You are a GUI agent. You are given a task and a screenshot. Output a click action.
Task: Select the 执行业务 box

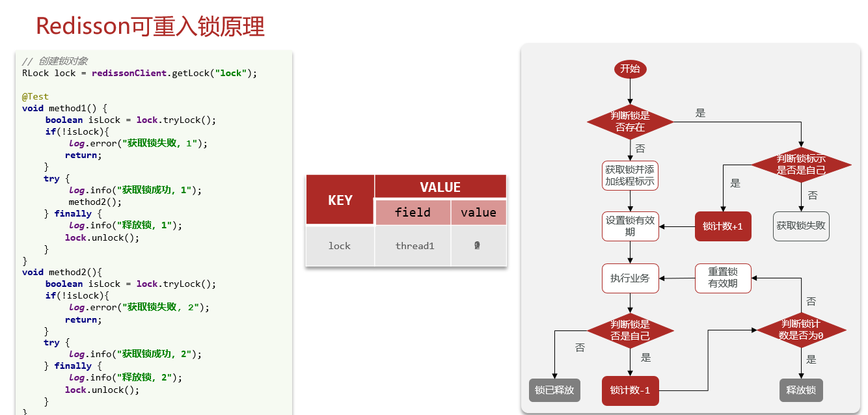[x=630, y=278]
